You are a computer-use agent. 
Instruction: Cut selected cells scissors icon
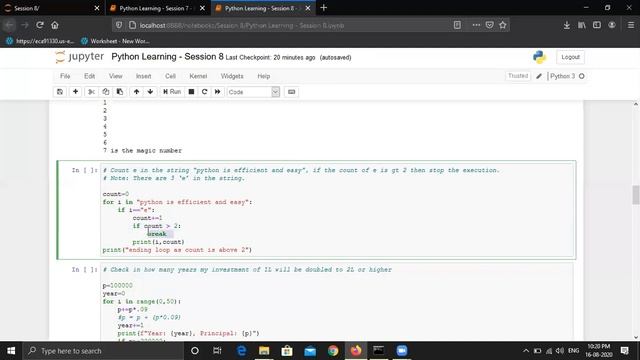91,92
